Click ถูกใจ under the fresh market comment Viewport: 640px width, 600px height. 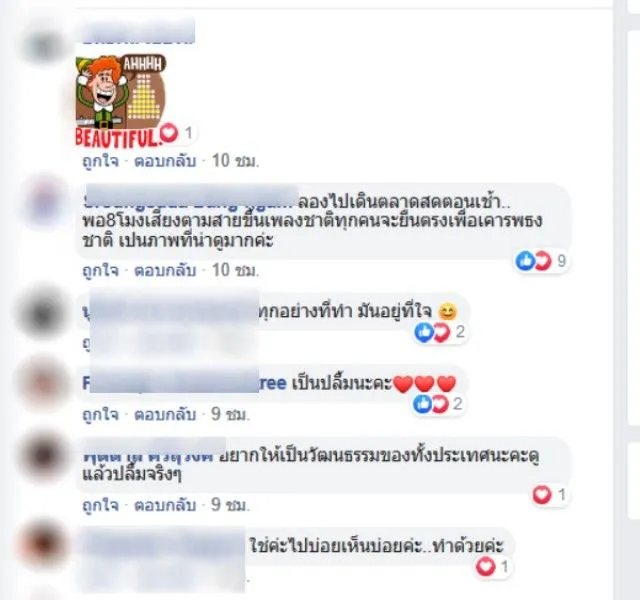tap(100, 270)
